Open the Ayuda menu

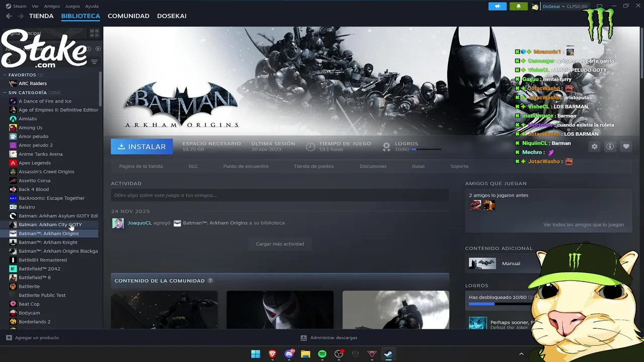coord(92,7)
